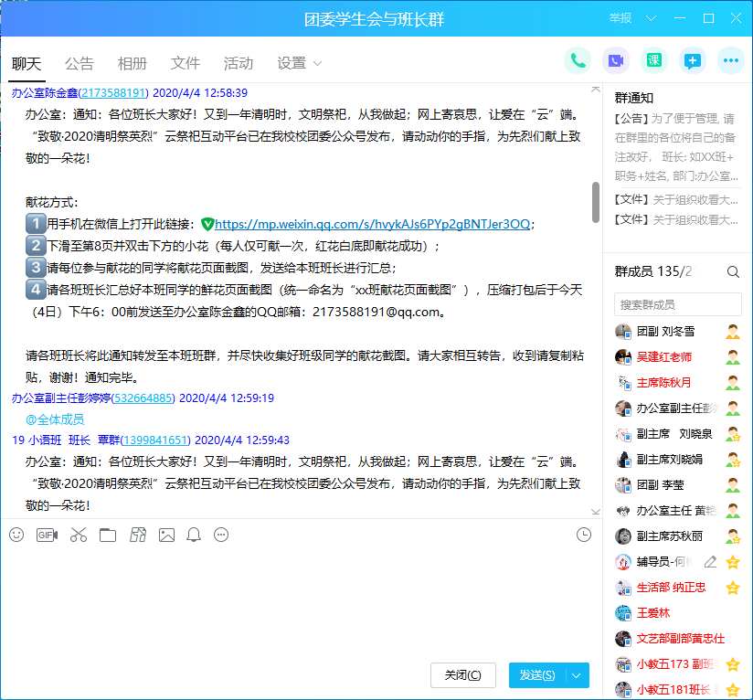753x700 pixels.
Task: Switch to the 公告 tab
Action: tap(80, 63)
